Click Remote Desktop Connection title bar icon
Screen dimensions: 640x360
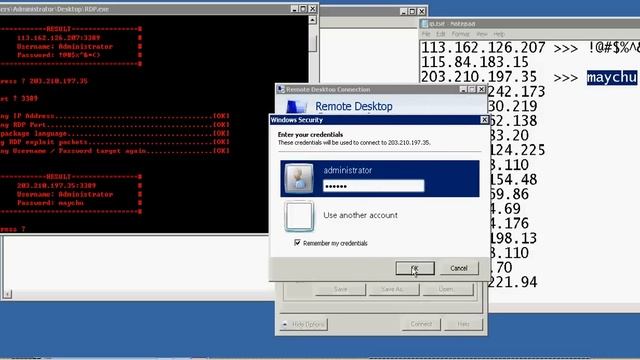[x=281, y=89]
